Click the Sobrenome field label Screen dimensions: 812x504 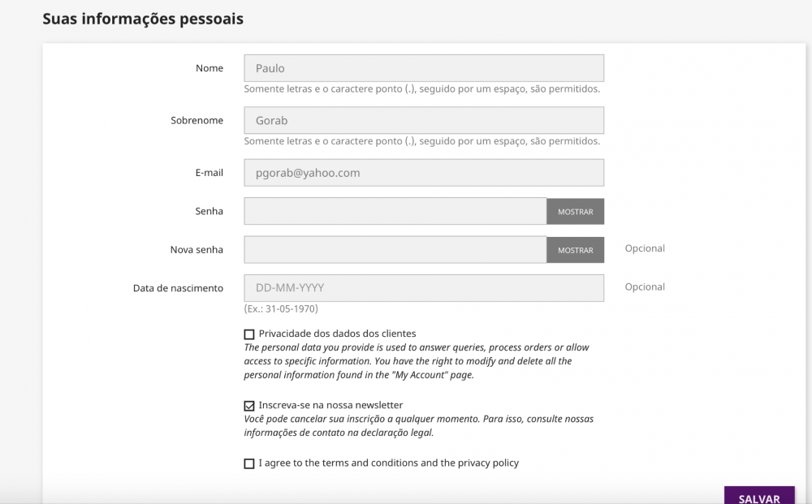(197, 120)
